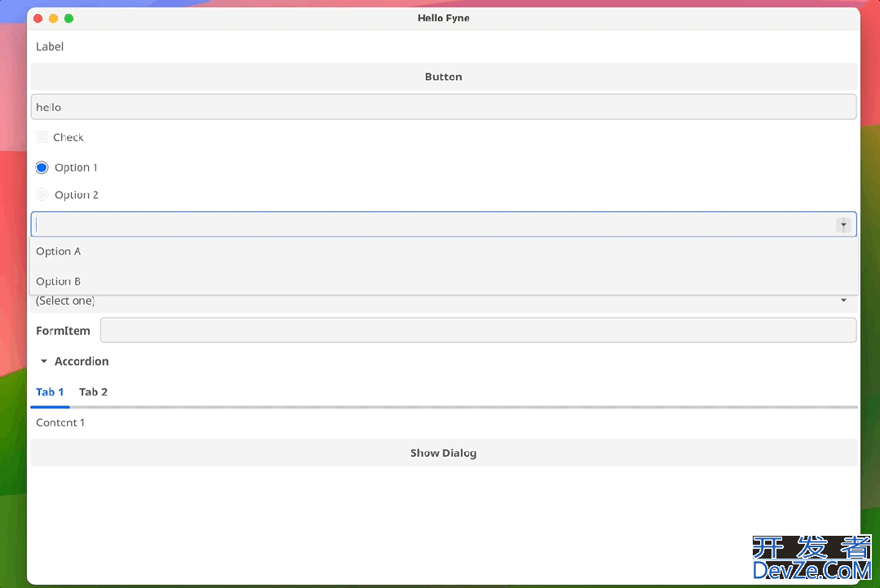Switch to Tab 1
880x588 pixels.
[50, 391]
